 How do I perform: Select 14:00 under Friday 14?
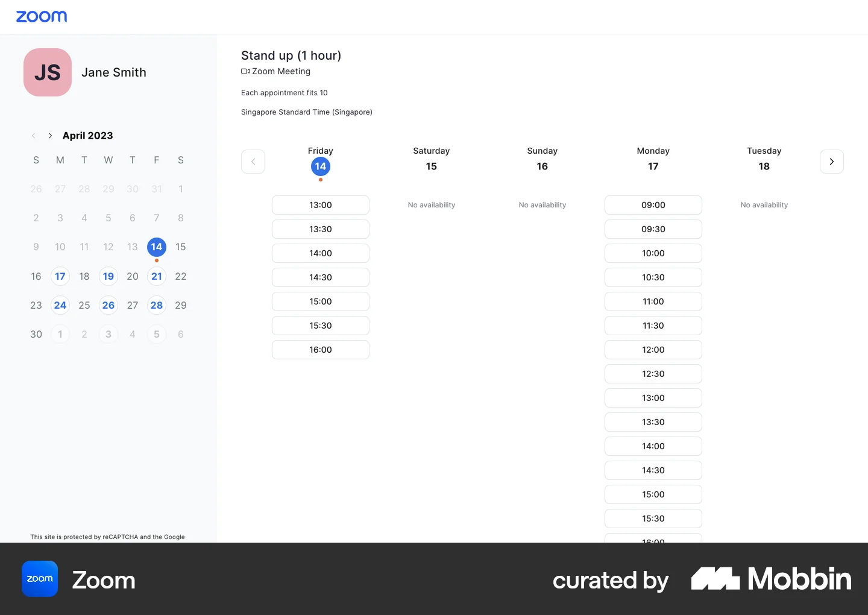[x=321, y=253]
